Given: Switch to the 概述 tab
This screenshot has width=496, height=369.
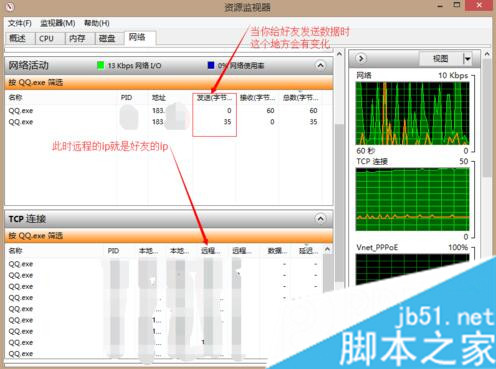Looking at the screenshot, I should [20, 38].
